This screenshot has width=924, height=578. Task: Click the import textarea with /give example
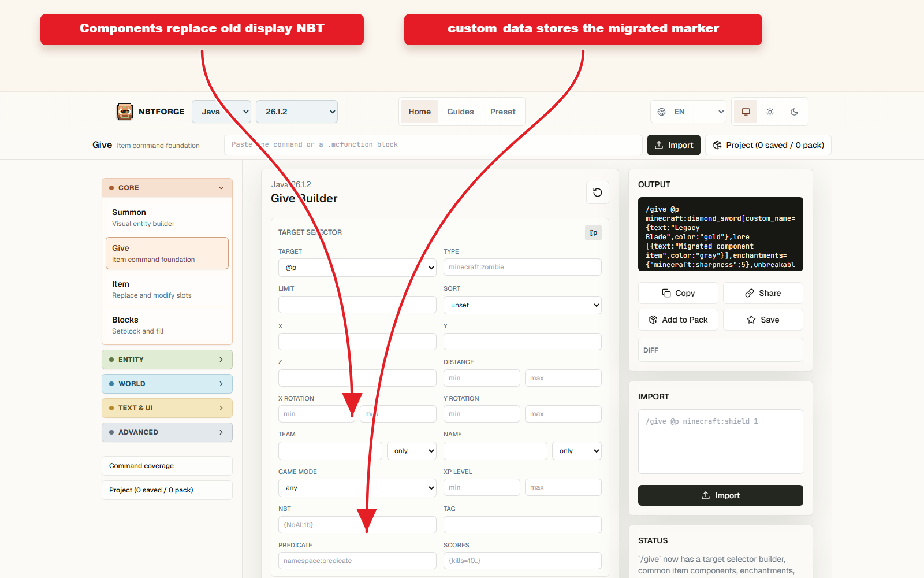(x=721, y=442)
